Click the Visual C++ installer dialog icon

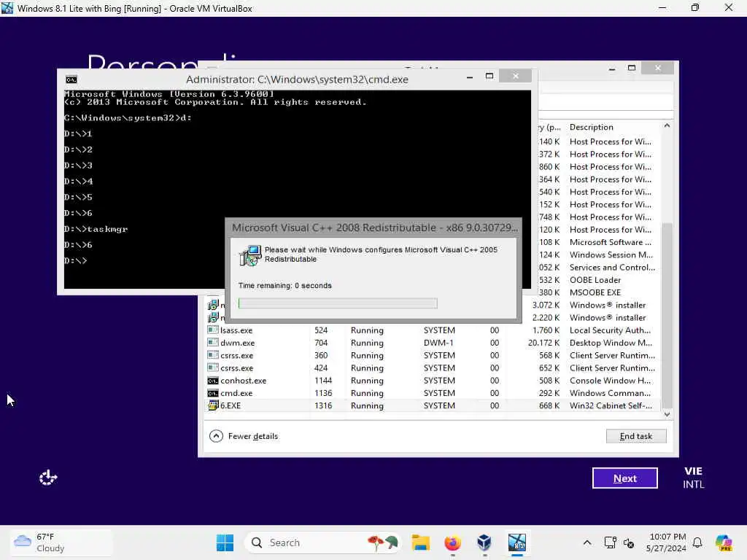pyautogui.click(x=250, y=255)
